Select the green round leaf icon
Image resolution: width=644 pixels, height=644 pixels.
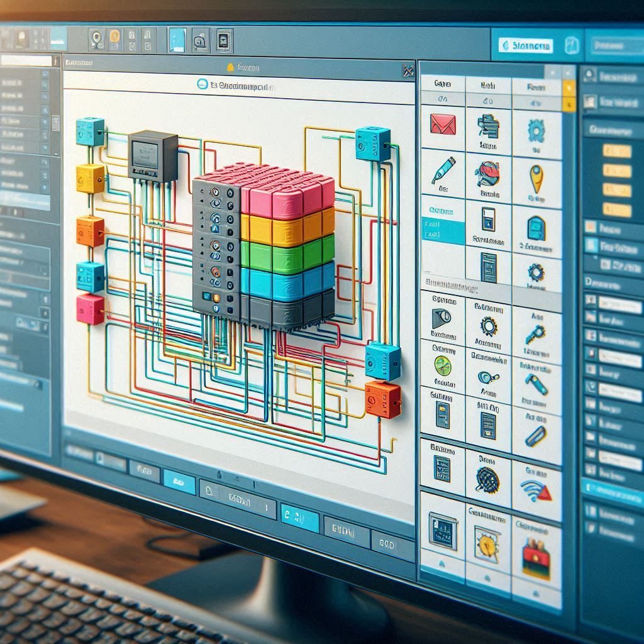(x=443, y=365)
